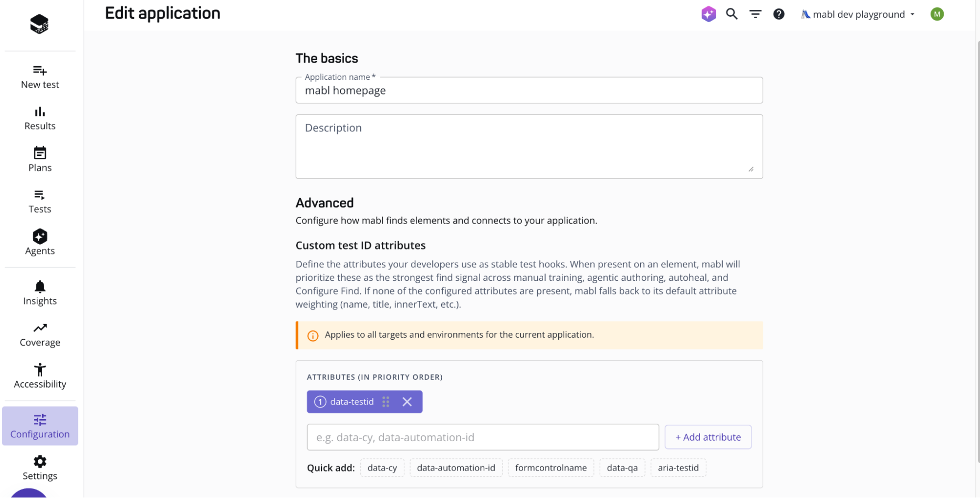The width and height of the screenshot is (980, 498).
Task: Click The basics section heading
Action: 327,58
